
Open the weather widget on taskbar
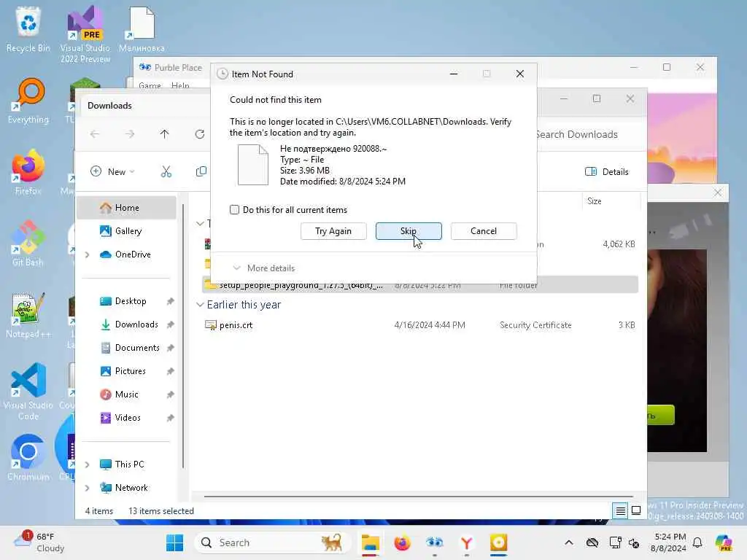click(39, 542)
